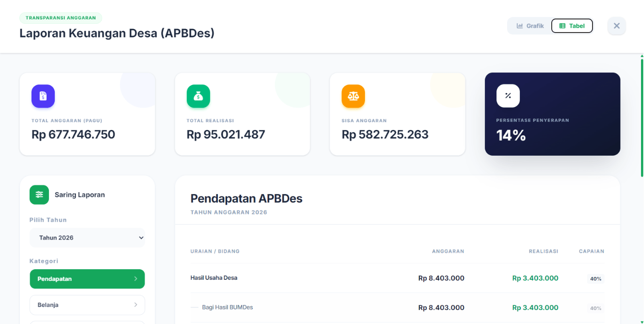Click the Tahun Anggaran 2026 subtitle
The width and height of the screenshot is (644, 324).
coord(229,212)
